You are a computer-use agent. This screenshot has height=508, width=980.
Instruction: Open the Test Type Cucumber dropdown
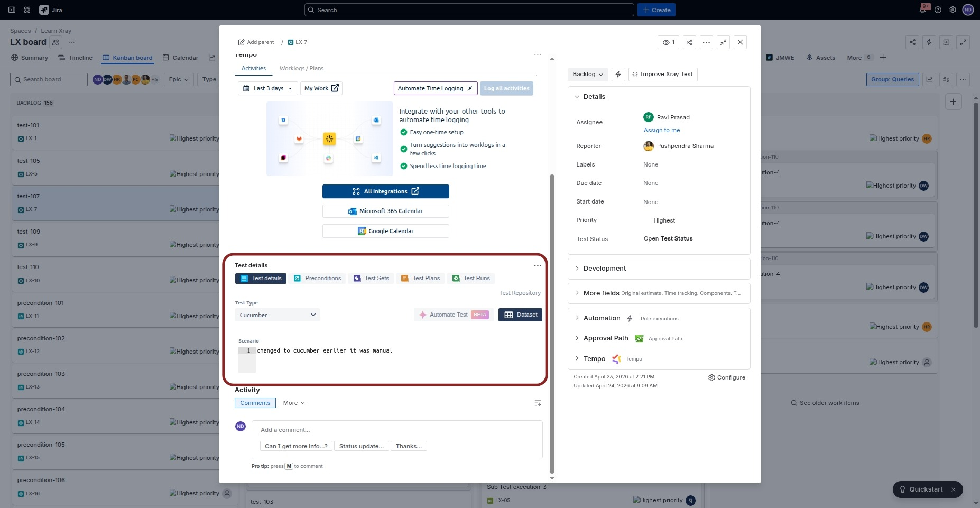coord(278,315)
